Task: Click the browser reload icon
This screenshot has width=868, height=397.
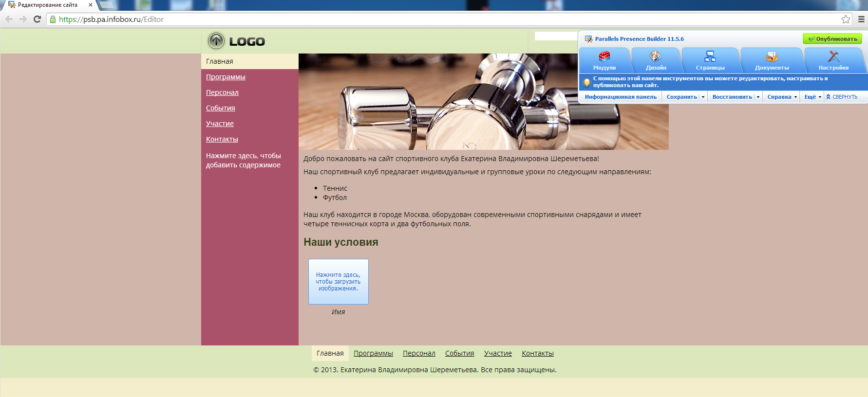Action: [37, 19]
